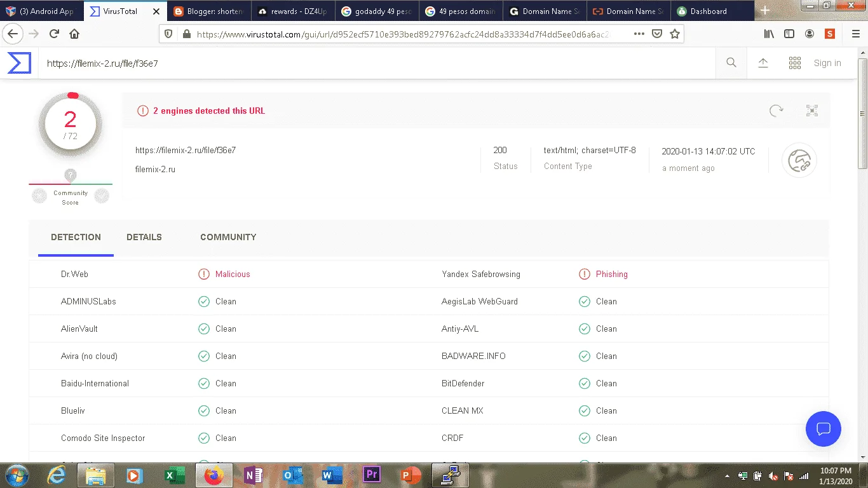Reanalyze the URL with the refresh icon
Viewport: 868px width, 488px height.
776,111
